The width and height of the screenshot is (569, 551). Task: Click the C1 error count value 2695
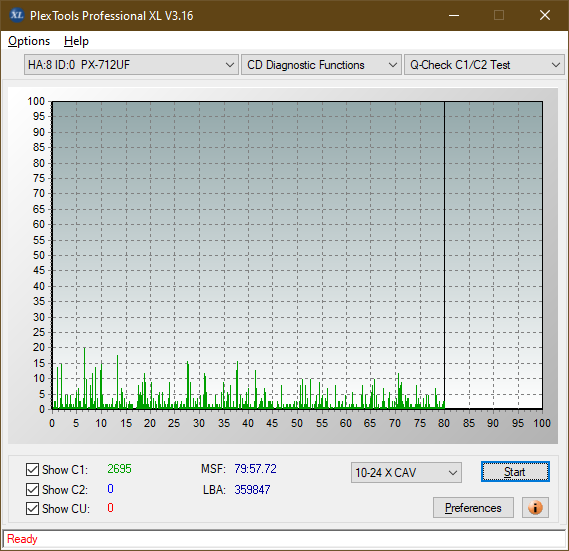pos(119,469)
